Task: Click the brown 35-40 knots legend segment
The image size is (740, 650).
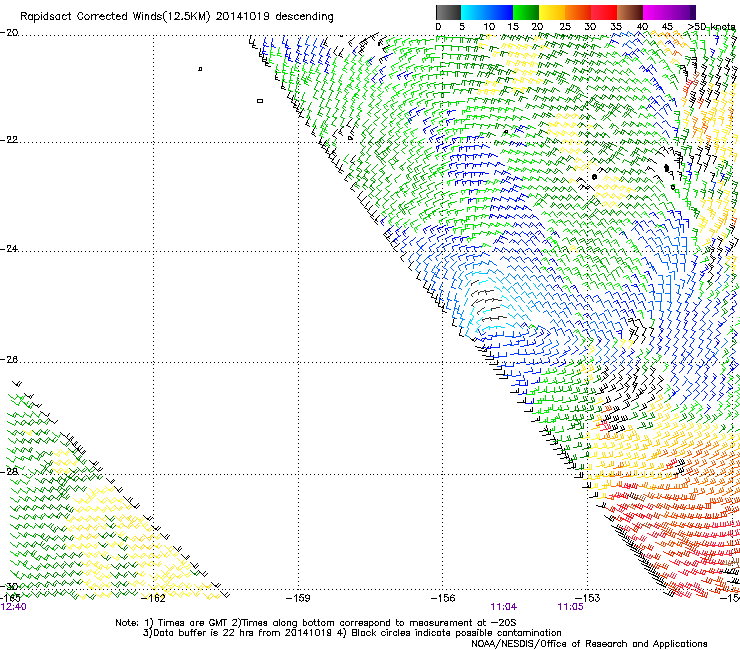Action: [630, 12]
